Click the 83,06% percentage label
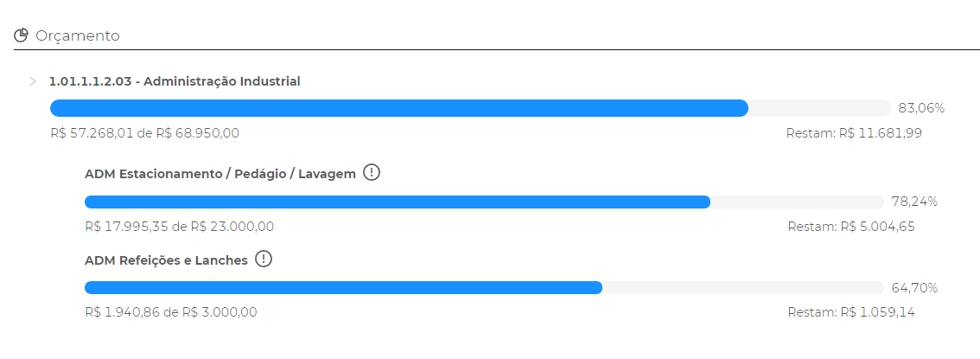 [x=921, y=108]
